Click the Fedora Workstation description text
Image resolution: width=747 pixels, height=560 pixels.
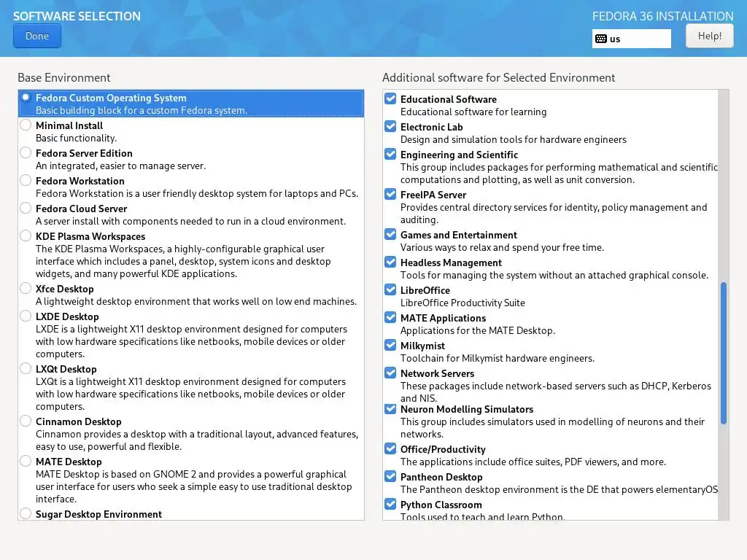197,194
